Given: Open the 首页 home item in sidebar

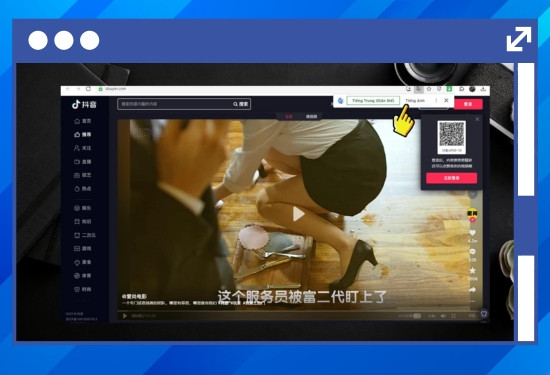Looking at the screenshot, I should click(83, 121).
